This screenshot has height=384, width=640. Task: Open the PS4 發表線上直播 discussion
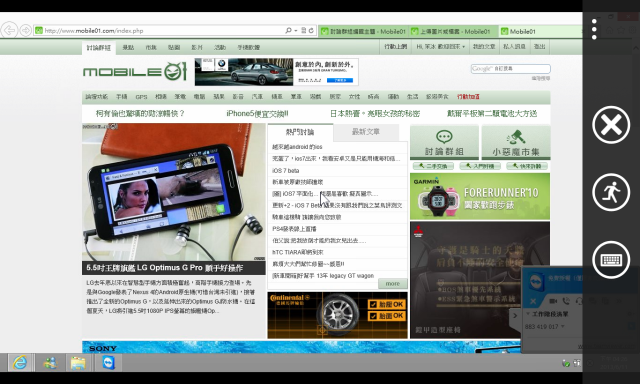294,229
